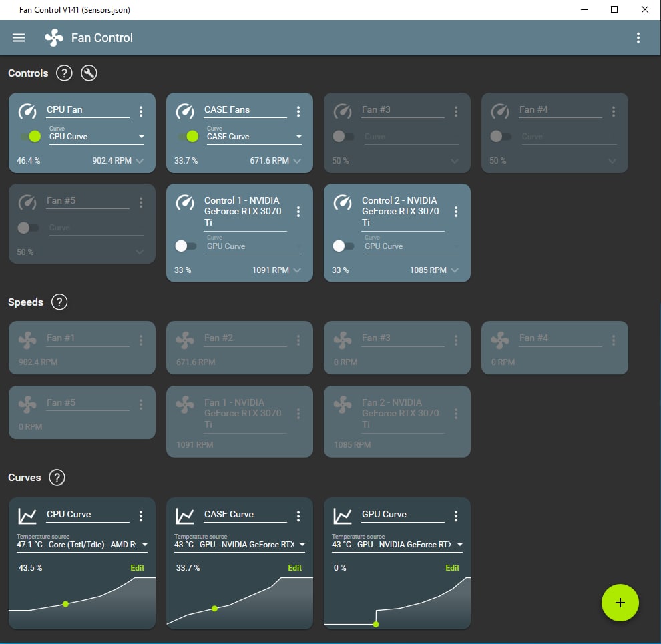This screenshot has height=644, width=661.
Task: Click the Fan Control fan logo
Action: 54,38
